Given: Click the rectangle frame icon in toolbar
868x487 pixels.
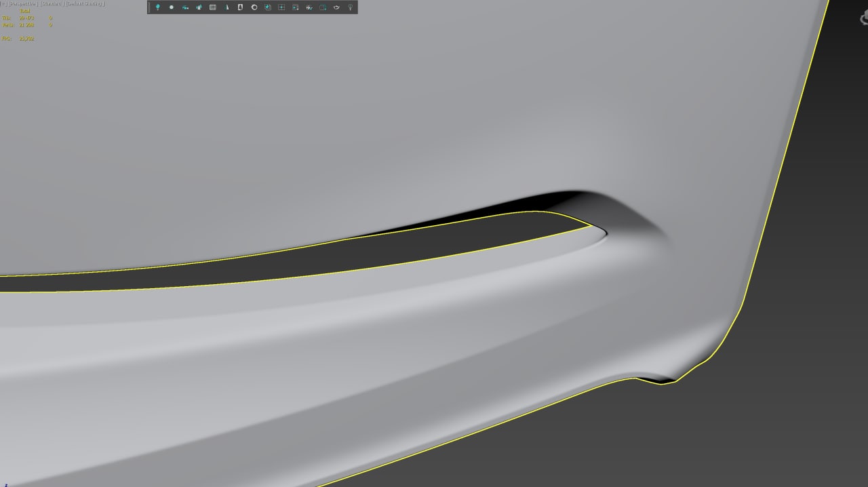Looking at the screenshot, I should pyautogui.click(x=323, y=7).
